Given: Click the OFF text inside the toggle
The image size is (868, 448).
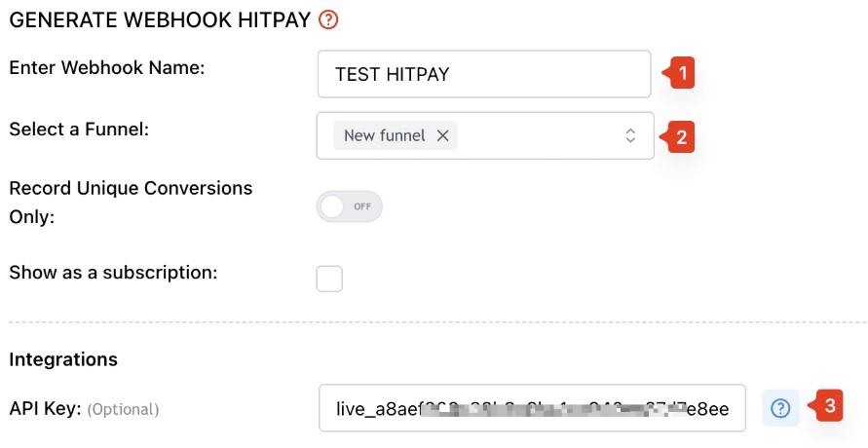Looking at the screenshot, I should pos(362,206).
